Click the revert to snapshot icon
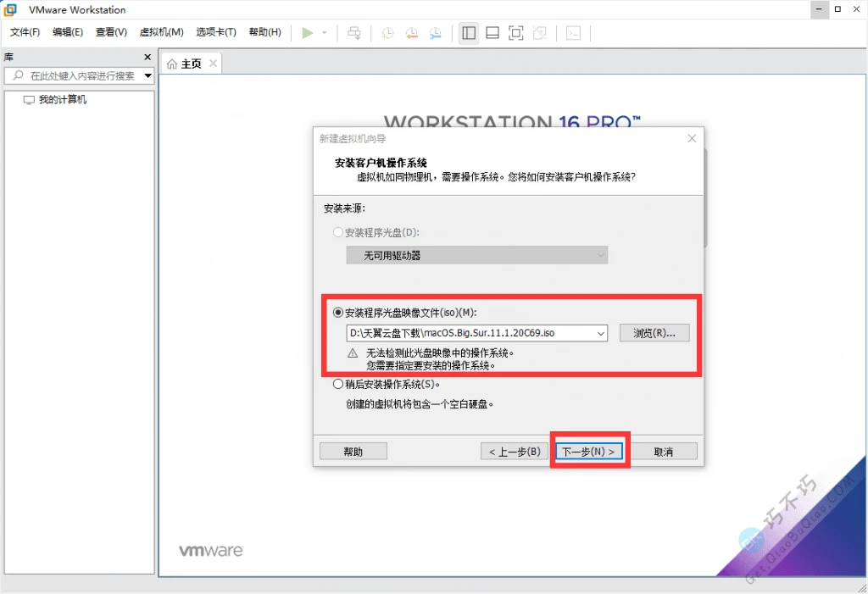 (411, 33)
